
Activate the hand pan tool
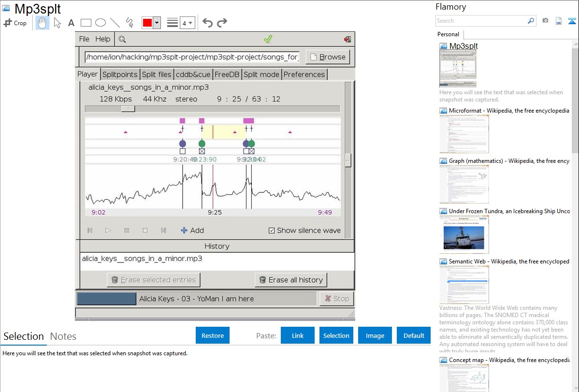click(x=43, y=23)
